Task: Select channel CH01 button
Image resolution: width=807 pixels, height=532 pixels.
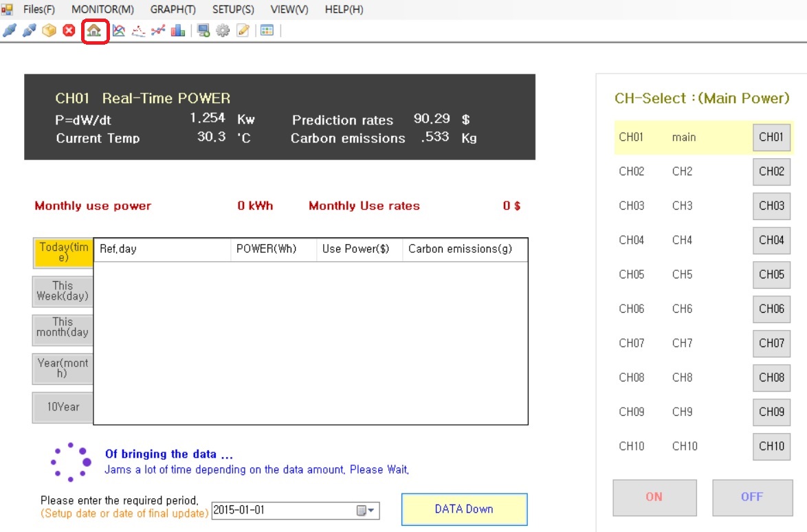Action: click(771, 137)
